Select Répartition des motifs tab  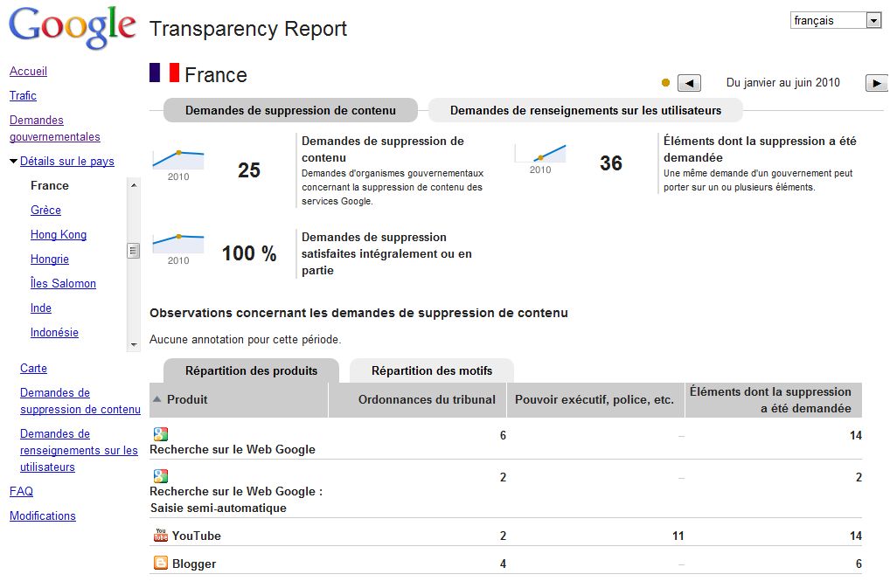[432, 370]
